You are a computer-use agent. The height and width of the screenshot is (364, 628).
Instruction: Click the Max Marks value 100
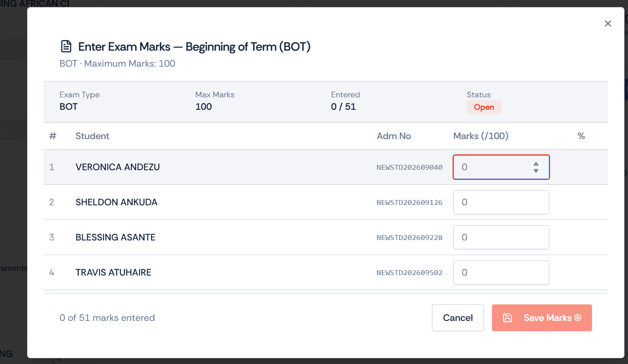204,107
